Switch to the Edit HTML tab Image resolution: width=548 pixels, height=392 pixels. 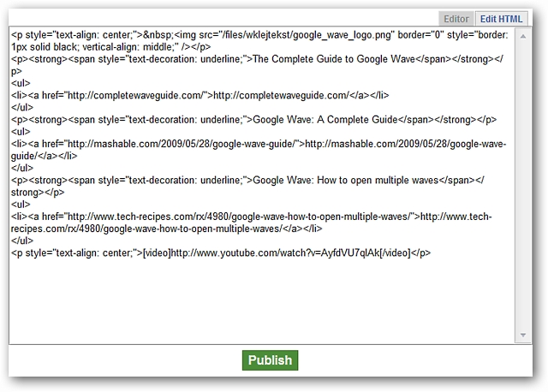[501, 19]
